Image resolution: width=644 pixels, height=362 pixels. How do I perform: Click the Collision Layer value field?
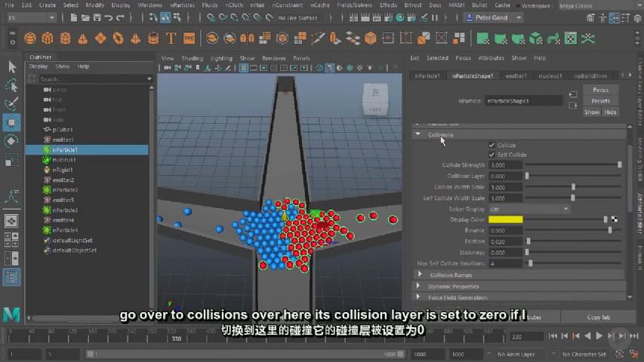(x=506, y=176)
